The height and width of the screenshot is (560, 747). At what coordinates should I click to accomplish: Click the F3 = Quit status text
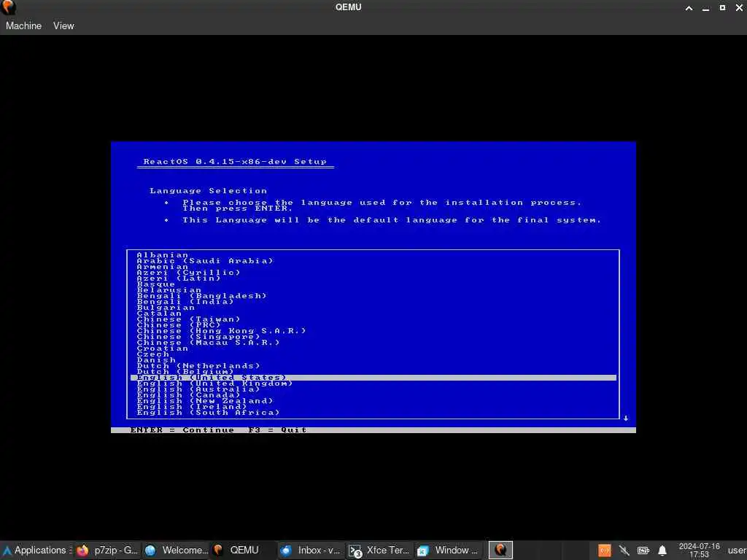(x=277, y=430)
